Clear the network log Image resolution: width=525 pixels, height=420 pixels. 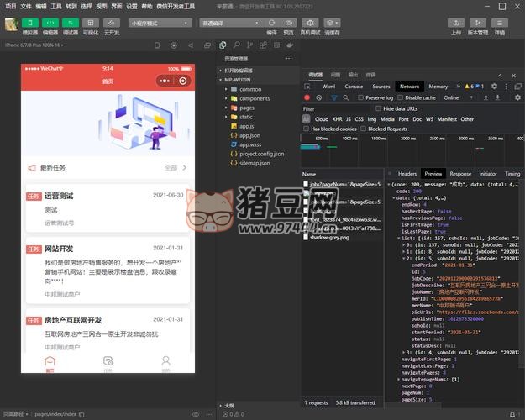click(318, 97)
